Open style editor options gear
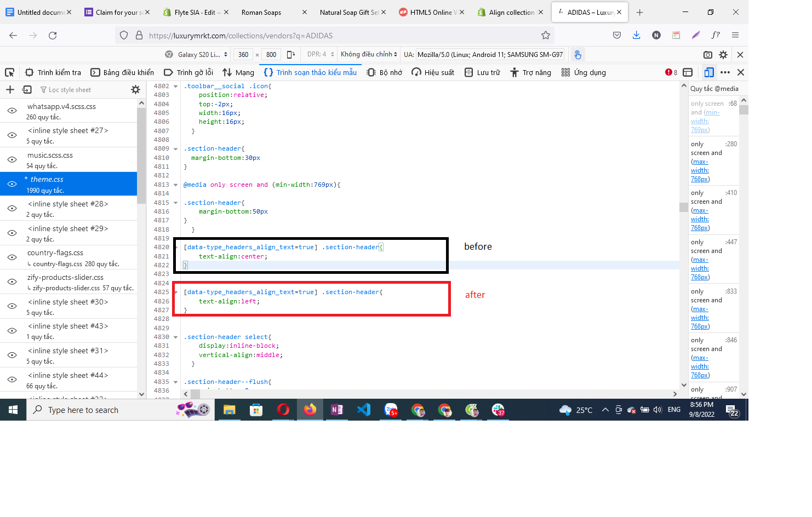The width and height of the screenshot is (812, 517). click(x=135, y=90)
